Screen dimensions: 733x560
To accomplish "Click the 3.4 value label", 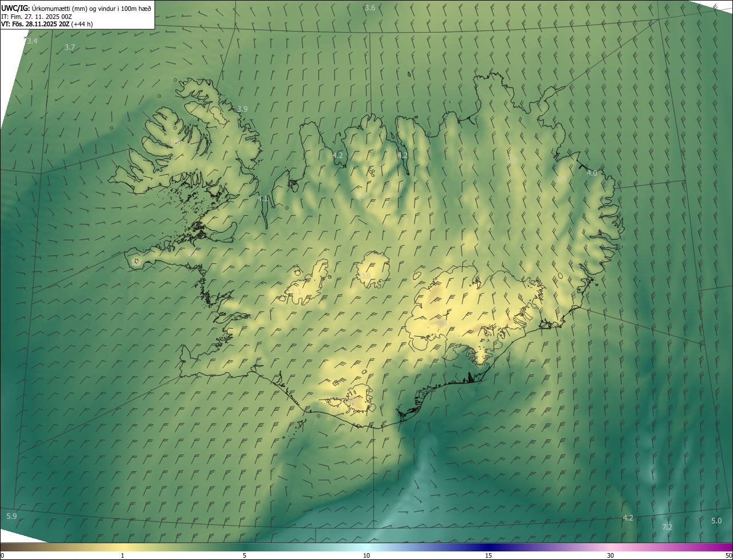I will click(x=32, y=41).
